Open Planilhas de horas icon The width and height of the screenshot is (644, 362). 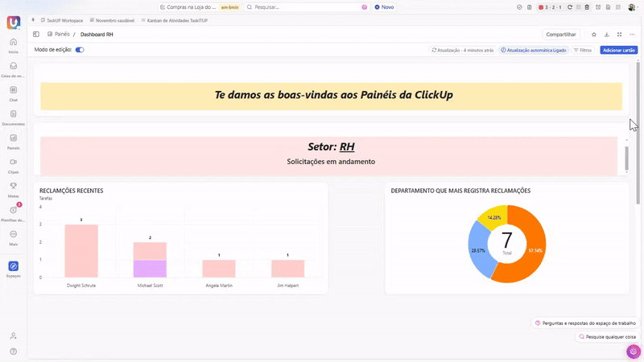click(x=14, y=210)
